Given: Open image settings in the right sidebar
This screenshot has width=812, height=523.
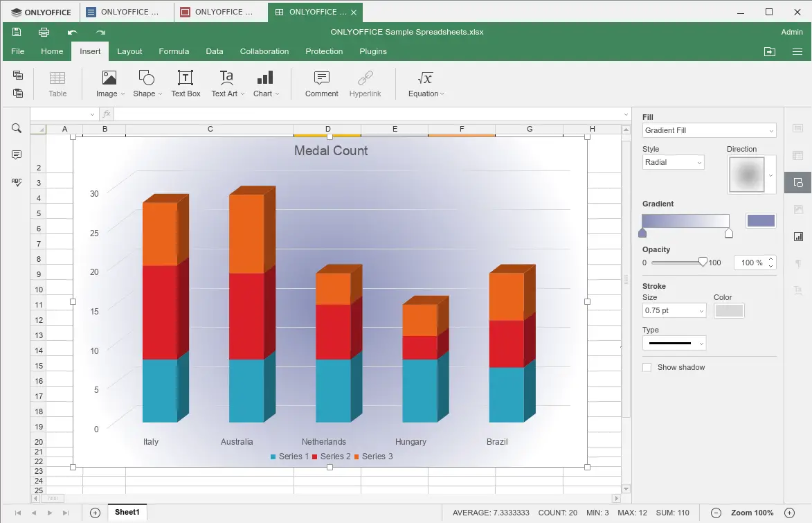Looking at the screenshot, I should [797, 209].
